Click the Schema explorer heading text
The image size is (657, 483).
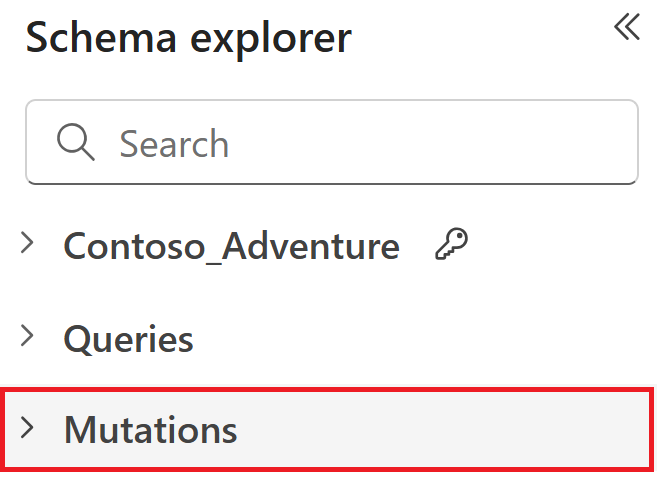[189, 39]
